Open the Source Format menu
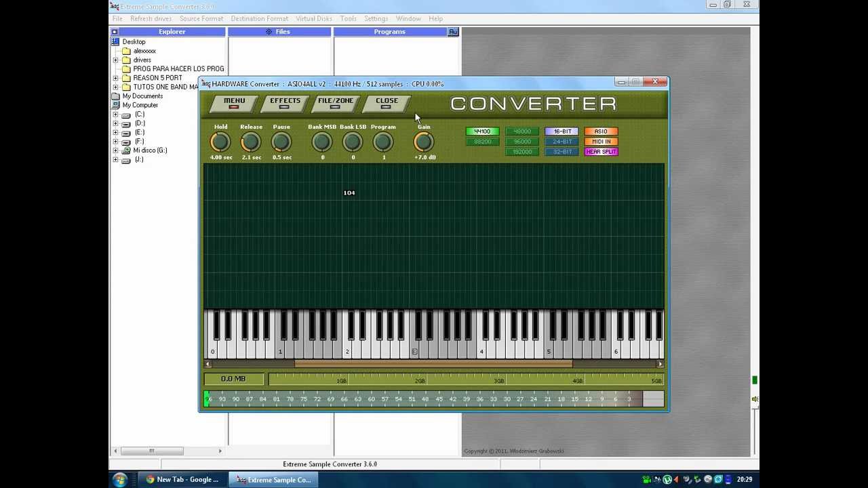This screenshot has height=488, width=868. point(201,19)
